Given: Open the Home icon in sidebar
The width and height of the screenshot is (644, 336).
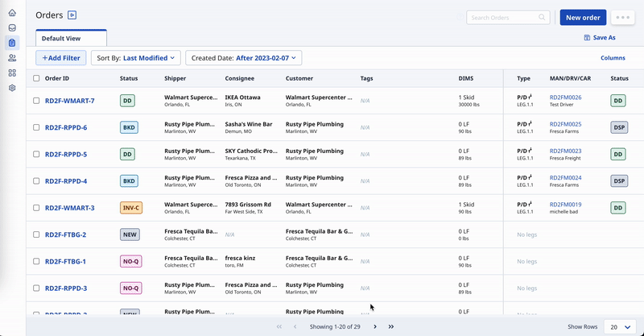Looking at the screenshot, I should pyautogui.click(x=12, y=13).
